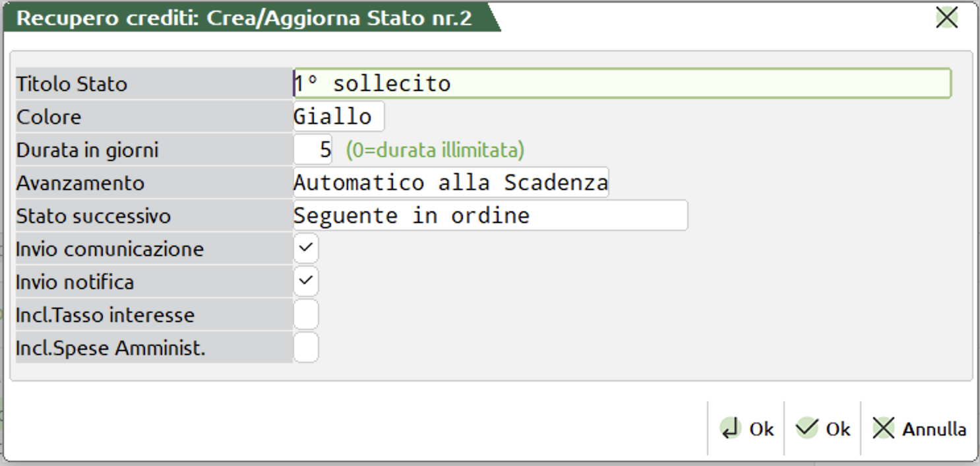Click the Colore label
The width and height of the screenshot is (980, 466).
tap(49, 117)
